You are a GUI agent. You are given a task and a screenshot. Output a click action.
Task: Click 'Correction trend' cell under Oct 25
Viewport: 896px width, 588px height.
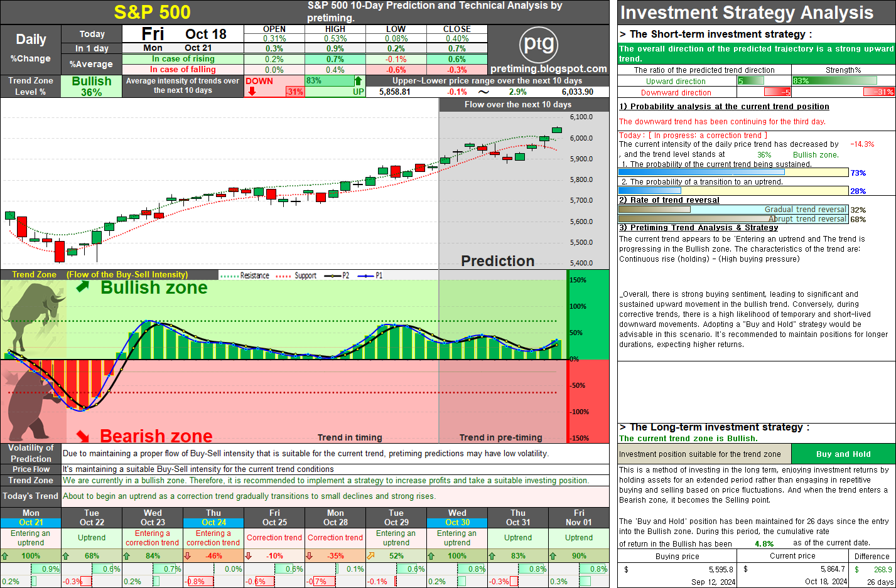(x=274, y=538)
